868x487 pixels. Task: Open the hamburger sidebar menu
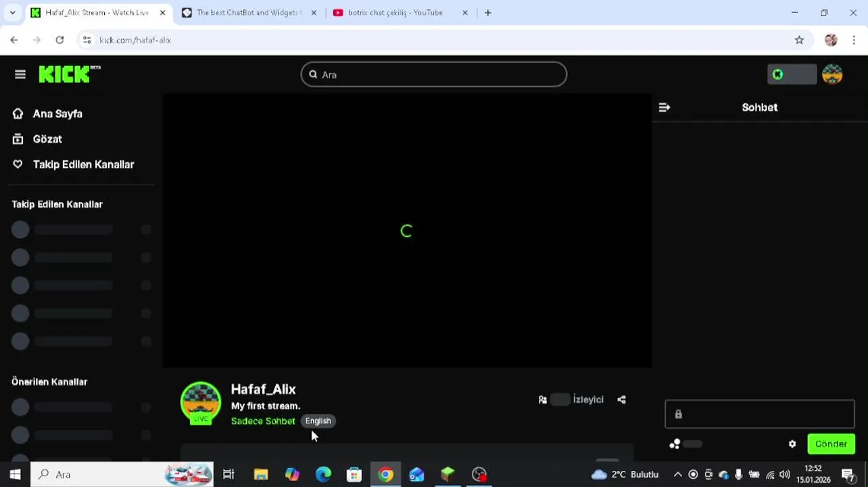[x=20, y=74]
